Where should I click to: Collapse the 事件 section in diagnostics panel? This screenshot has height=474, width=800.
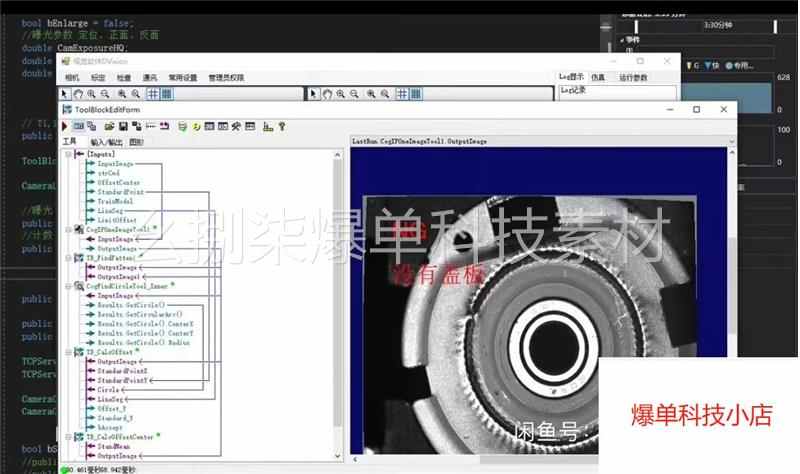click(x=622, y=40)
